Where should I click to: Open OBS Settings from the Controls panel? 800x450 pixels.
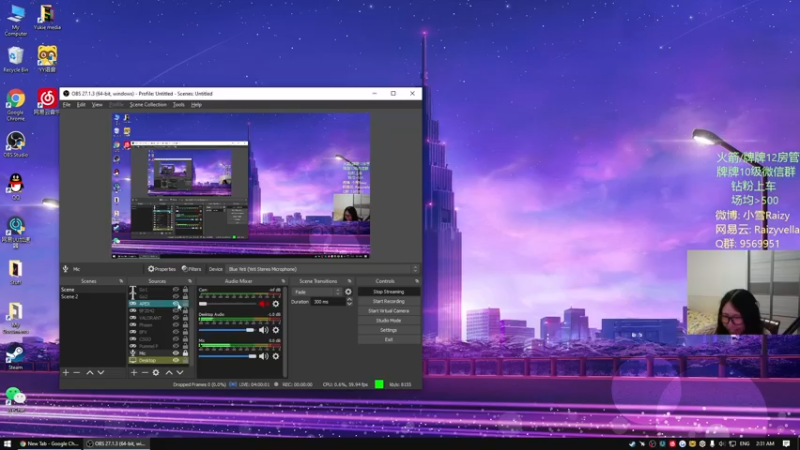[389, 330]
